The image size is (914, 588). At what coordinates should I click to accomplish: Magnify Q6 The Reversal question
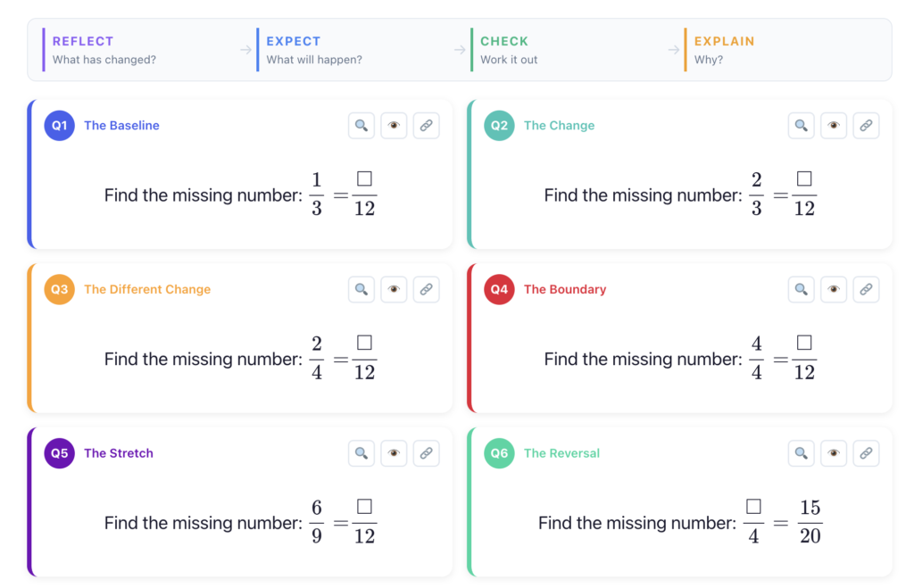[802, 453]
